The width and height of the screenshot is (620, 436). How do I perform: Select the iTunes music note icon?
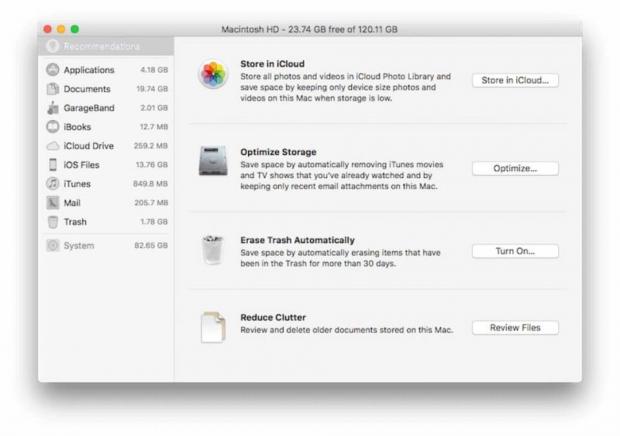(x=53, y=184)
